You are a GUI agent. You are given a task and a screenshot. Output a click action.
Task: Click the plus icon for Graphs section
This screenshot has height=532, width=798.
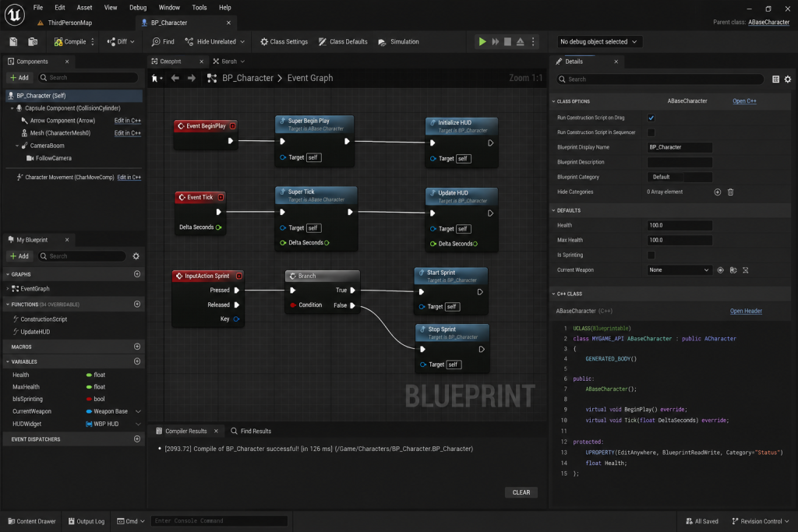click(137, 274)
